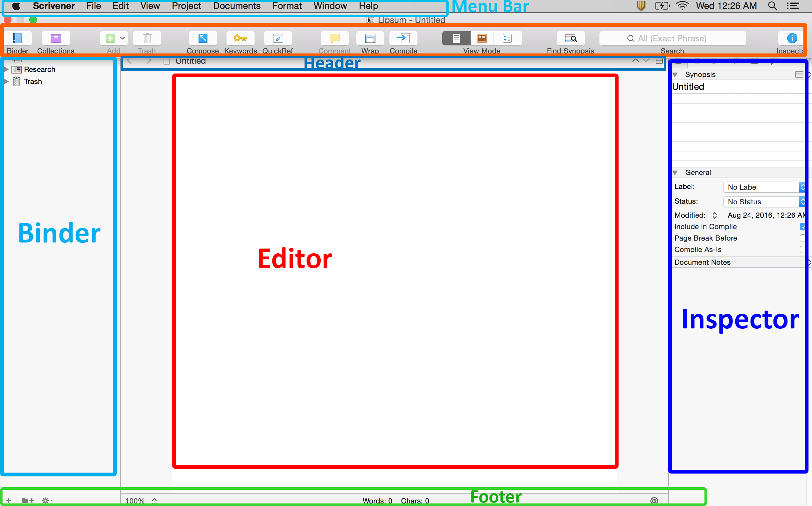The height and width of the screenshot is (506, 812).
Task: Toggle the Include in Compile checkbox
Action: pyautogui.click(x=802, y=227)
